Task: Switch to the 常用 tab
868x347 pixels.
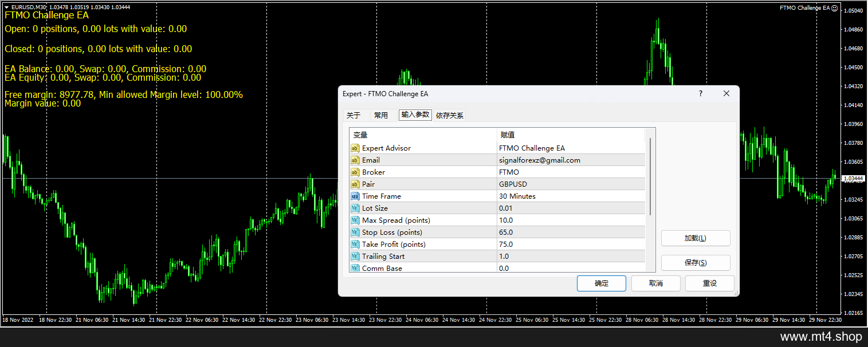Action: 381,115
